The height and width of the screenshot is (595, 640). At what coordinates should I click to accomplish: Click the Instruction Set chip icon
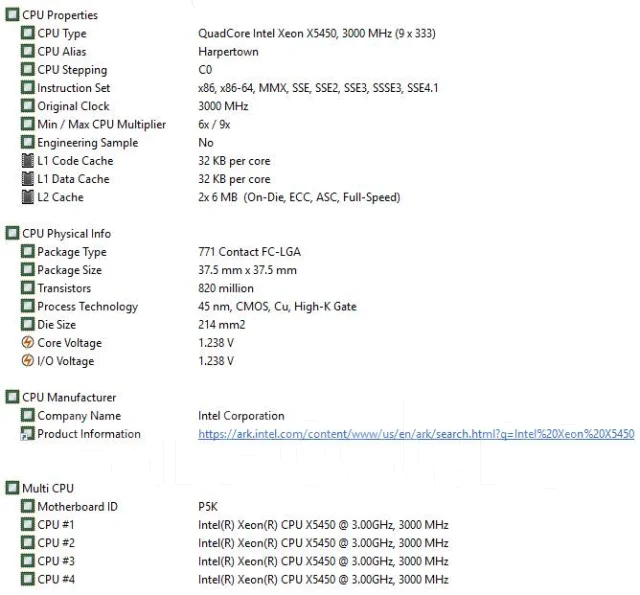point(27,87)
